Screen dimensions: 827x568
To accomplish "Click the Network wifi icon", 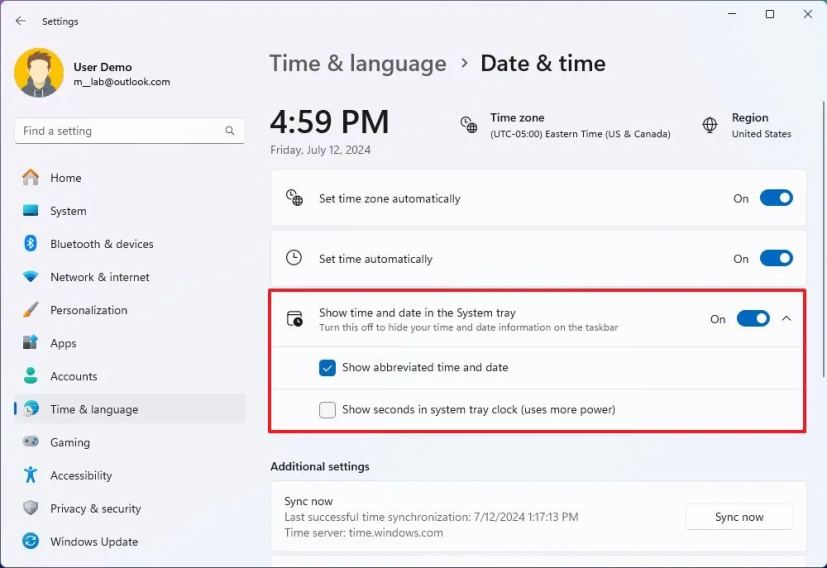I will pos(31,276).
